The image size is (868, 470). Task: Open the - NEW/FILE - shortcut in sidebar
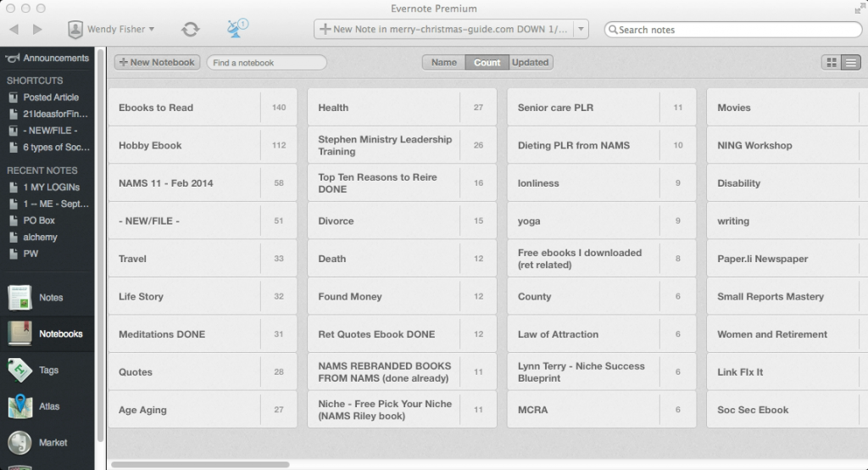[x=43, y=131]
